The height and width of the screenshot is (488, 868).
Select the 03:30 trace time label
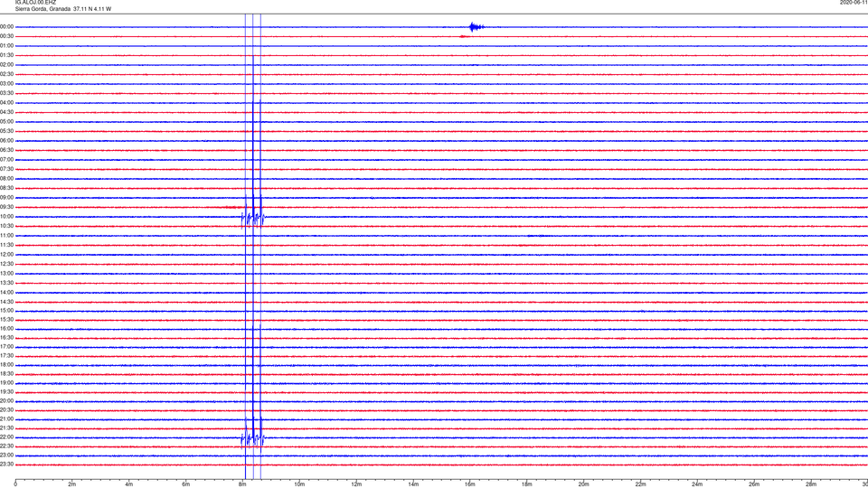click(6, 93)
